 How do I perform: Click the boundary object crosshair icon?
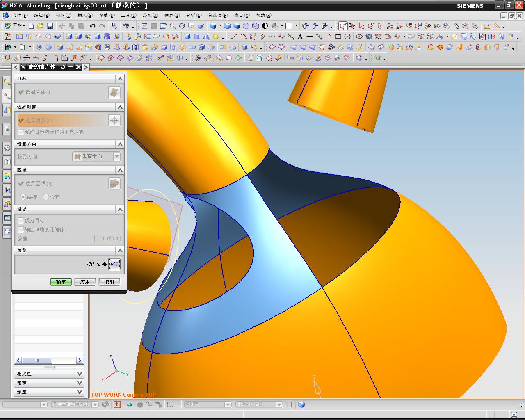point(114,120)
